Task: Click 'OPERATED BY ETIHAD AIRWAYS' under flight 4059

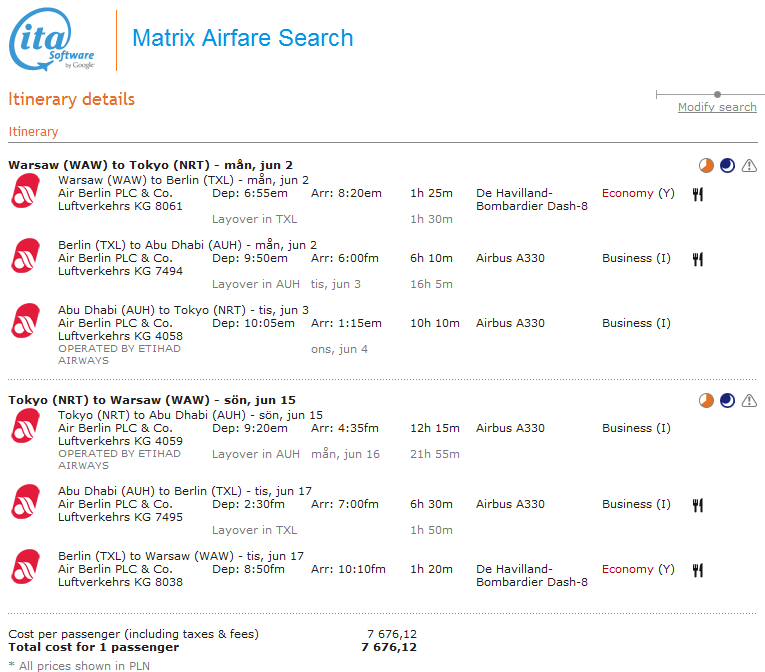Action: [x=120, y=460]
